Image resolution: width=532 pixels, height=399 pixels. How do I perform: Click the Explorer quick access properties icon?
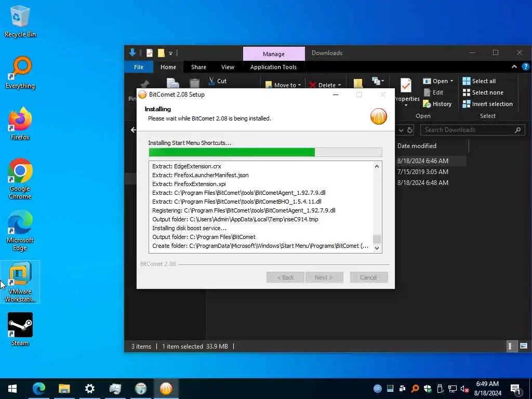click(150, 53)
